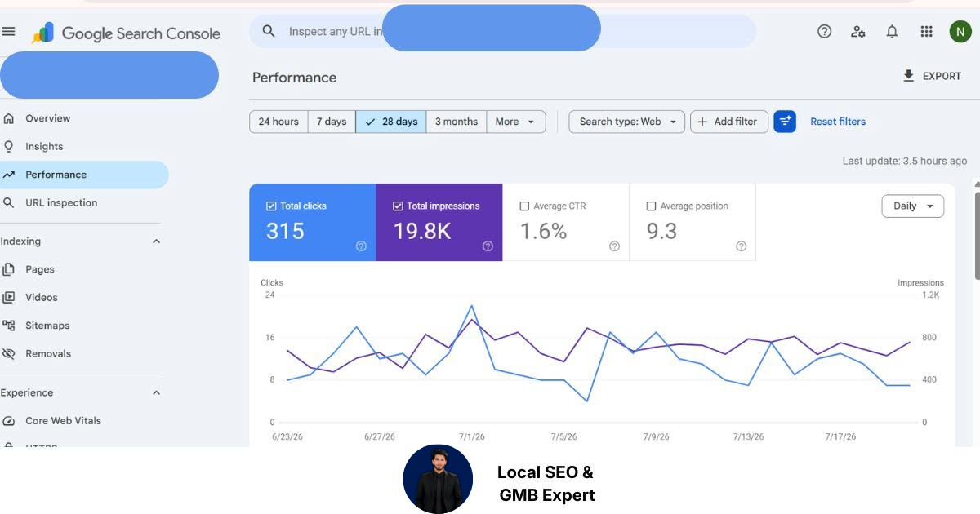Viewport: 980px width, 514px height.
Task: Select the 7 days range
Action: (x=332, y=122)
